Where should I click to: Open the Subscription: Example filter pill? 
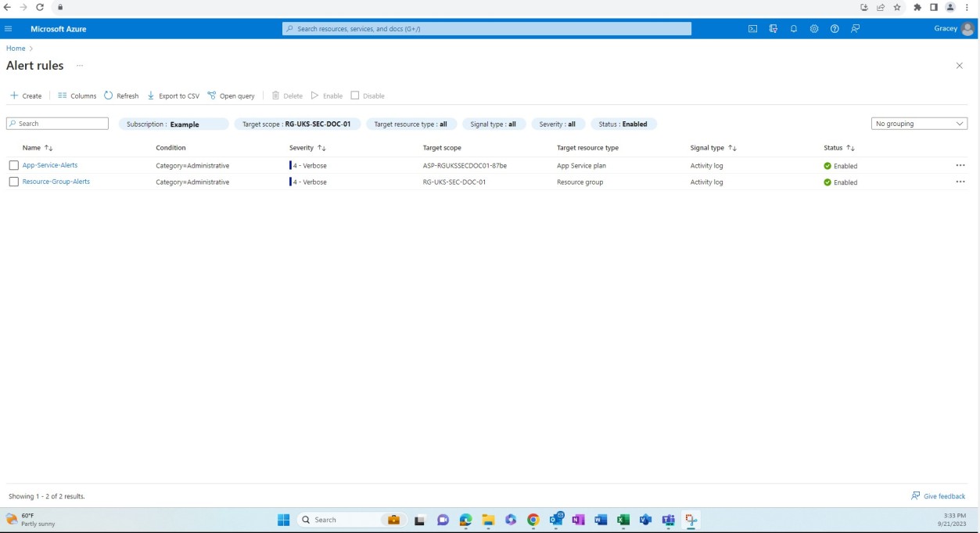pos(172,123)
